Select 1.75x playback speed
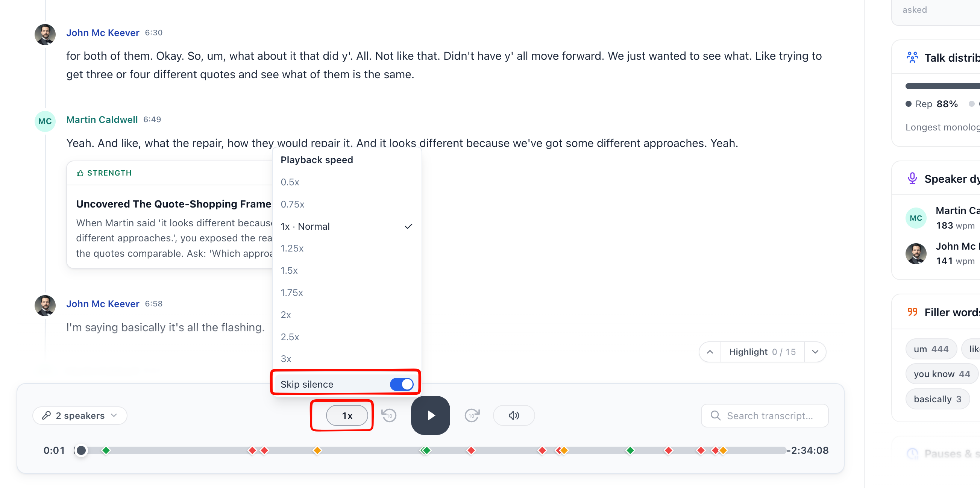980x488 pixels. (346, 292)
